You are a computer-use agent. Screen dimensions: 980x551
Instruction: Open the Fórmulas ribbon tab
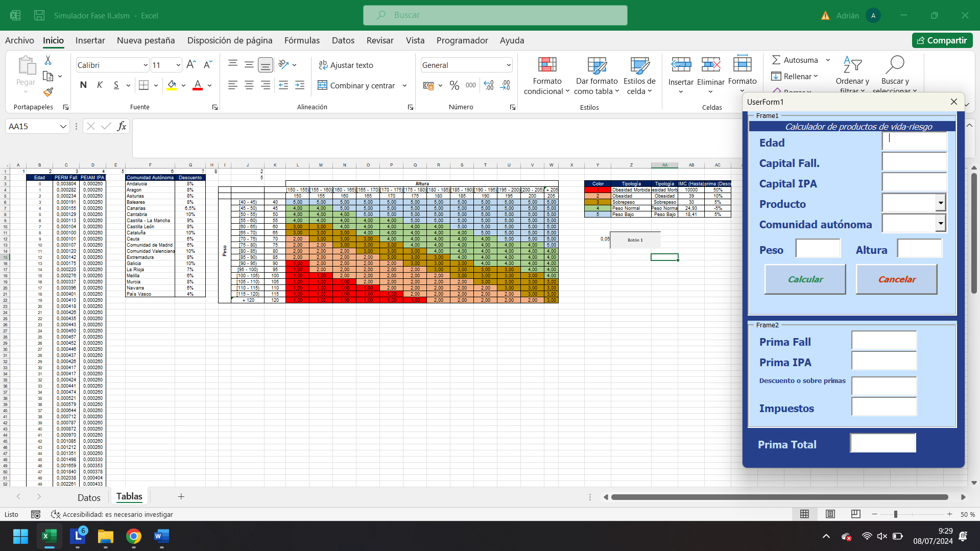302,40
